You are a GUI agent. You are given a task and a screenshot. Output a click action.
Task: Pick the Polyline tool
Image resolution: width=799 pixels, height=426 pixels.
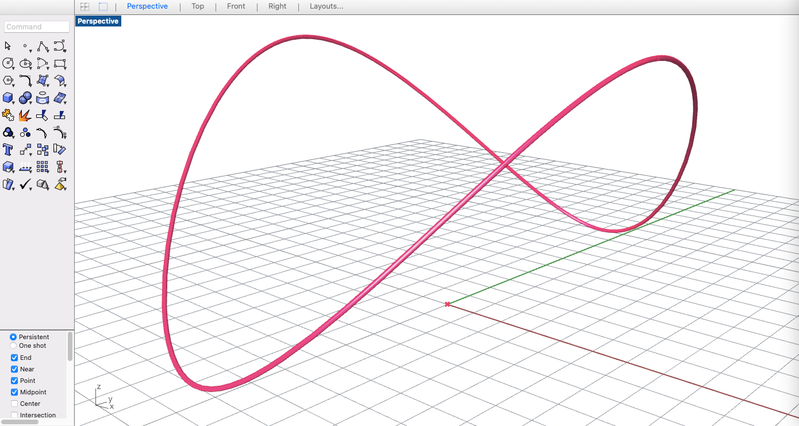click(43, 46)
